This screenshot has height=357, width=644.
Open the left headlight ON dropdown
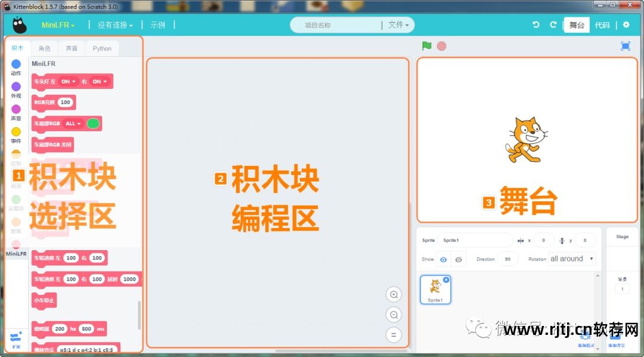(69, 81)
